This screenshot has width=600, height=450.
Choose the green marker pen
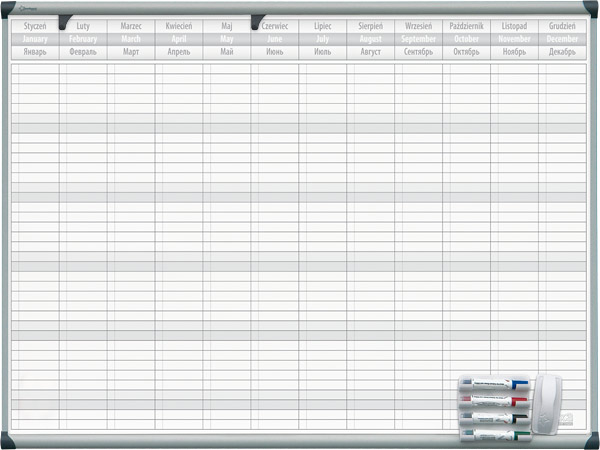495,435
